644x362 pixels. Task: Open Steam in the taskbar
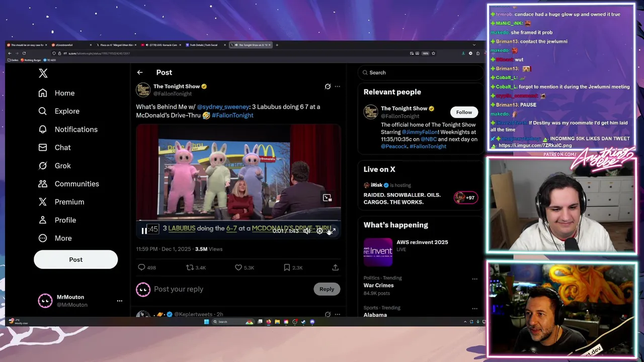[x=303, y=322]
